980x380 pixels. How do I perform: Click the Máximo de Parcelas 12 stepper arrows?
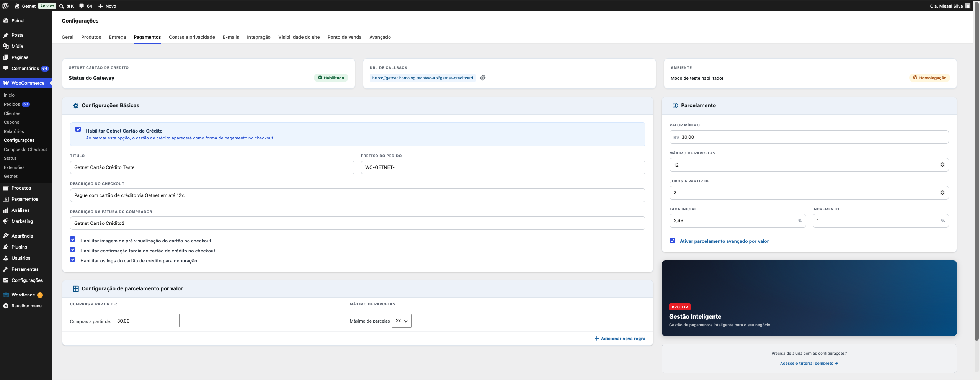tap(942, 165)
